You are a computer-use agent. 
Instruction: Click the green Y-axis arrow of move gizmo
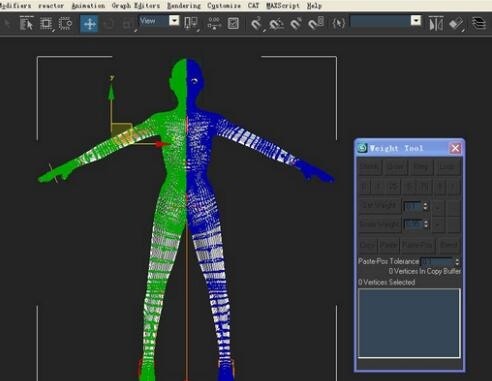pos(111,92)
